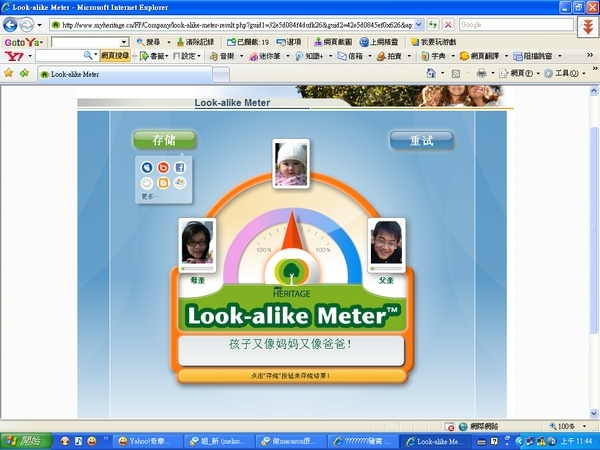The height and width of the screenshot is (450, 600).
Task: Click the father's photo thumbnail
Action: (386, 243)
